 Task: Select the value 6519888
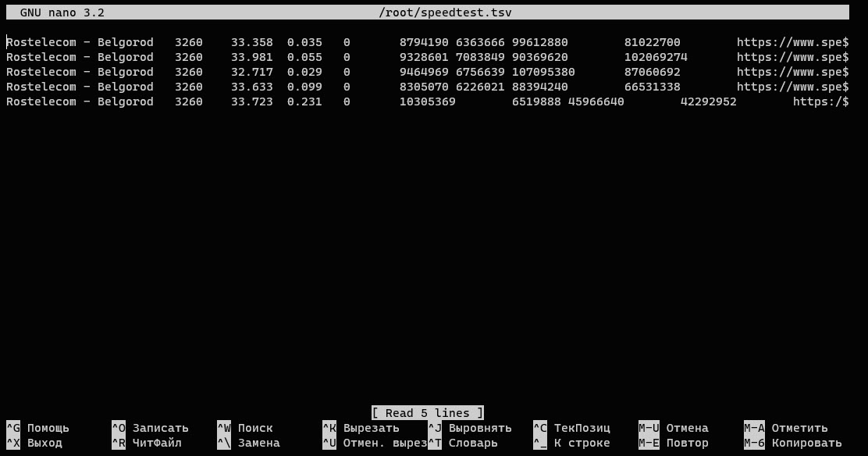click(536, 102)
